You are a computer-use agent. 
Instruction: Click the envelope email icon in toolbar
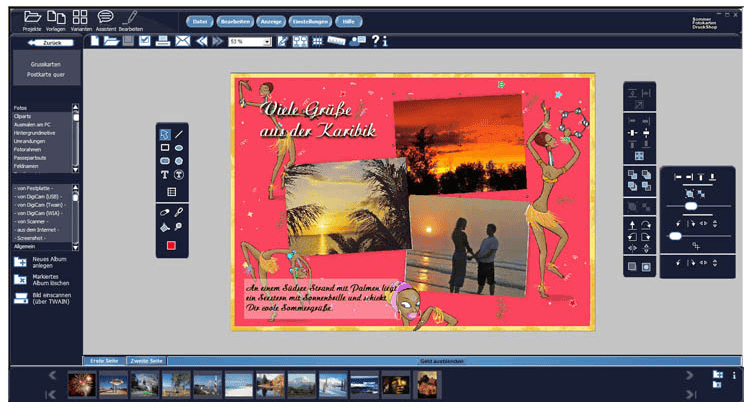pos(182,41)
